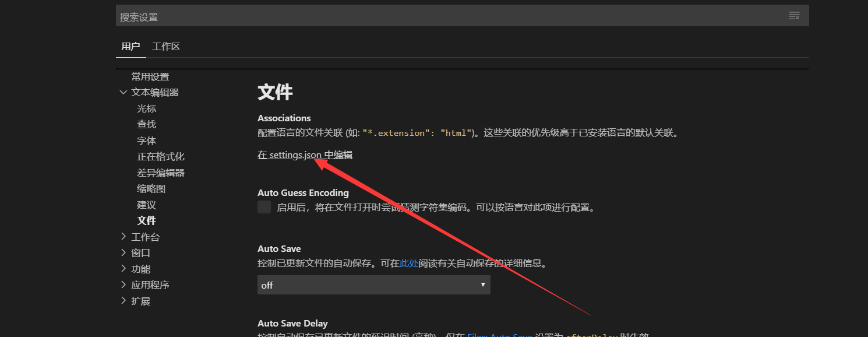Click the 此处 link under Auto Save

(x=408, y=263)
